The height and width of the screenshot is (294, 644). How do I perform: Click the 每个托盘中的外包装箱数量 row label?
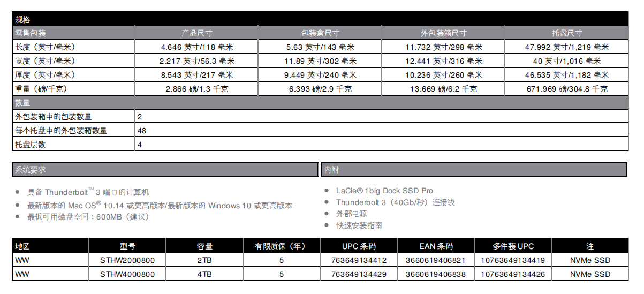tap(61, 131)
